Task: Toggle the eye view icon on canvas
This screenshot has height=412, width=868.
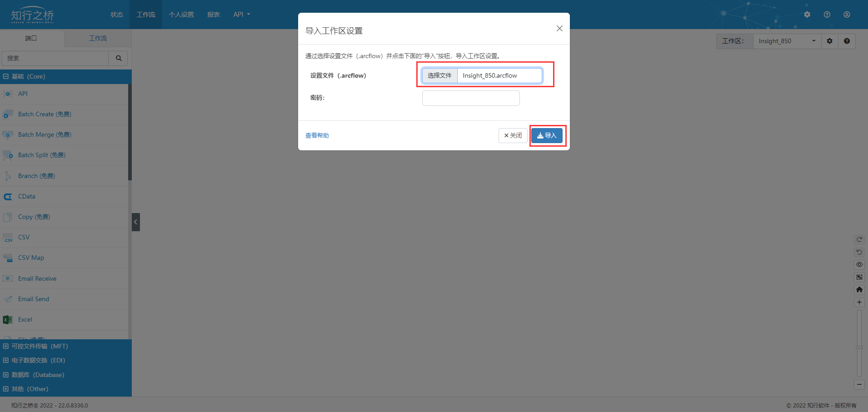Action: click(859, 264)
